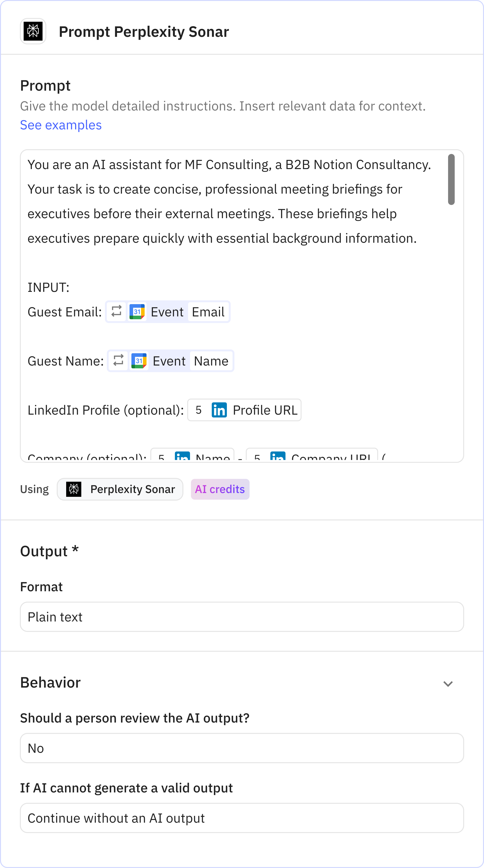Click the AI credits badge
This screenshot has width=484, height=868.
[x=220, y=489]
